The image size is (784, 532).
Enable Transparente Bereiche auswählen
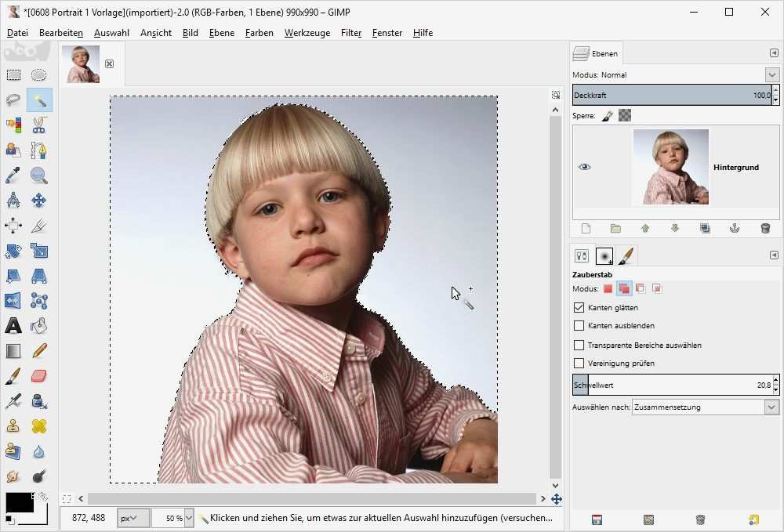[579, 345]
